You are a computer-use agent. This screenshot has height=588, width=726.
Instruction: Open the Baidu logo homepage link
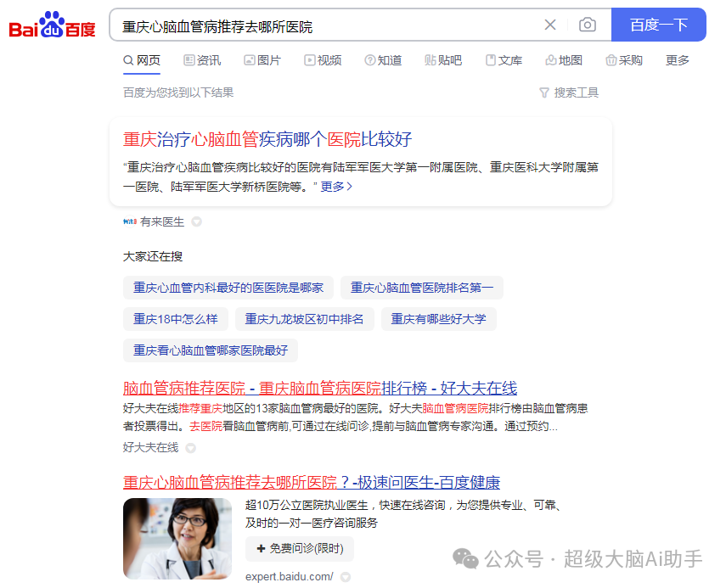click(52, 25)
